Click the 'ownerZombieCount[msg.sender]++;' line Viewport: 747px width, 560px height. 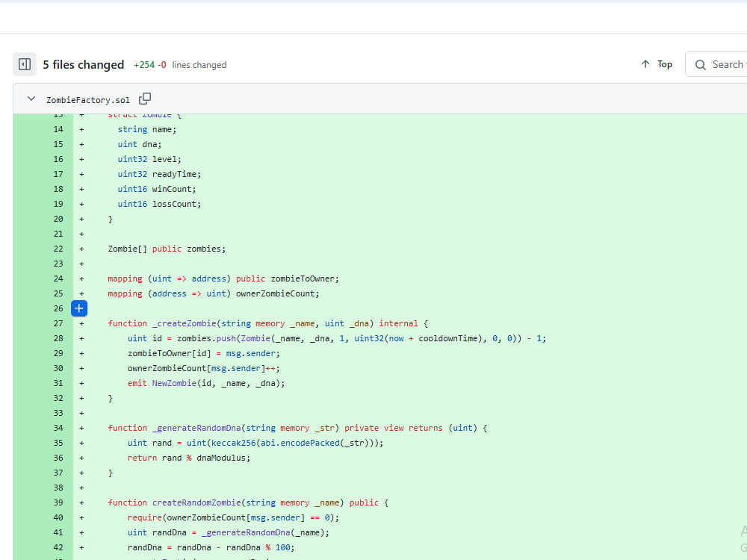click(x=203, y=368)
